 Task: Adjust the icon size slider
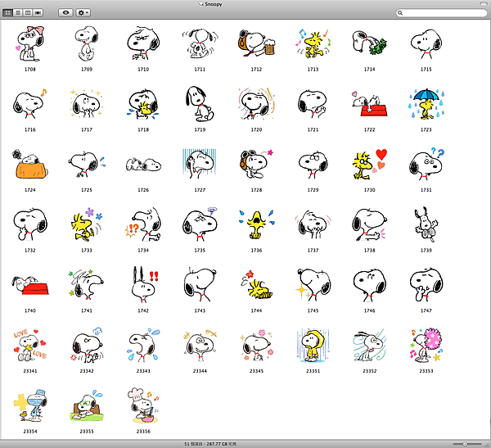466,444
